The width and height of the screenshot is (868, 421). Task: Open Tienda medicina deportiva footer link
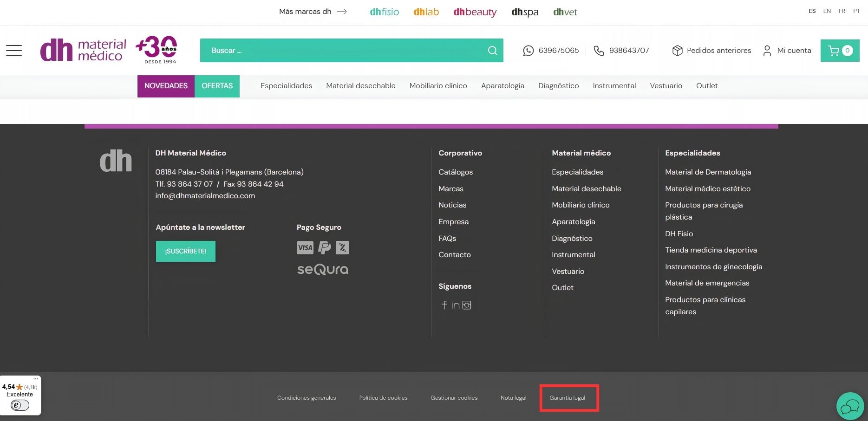click(711, 250)
